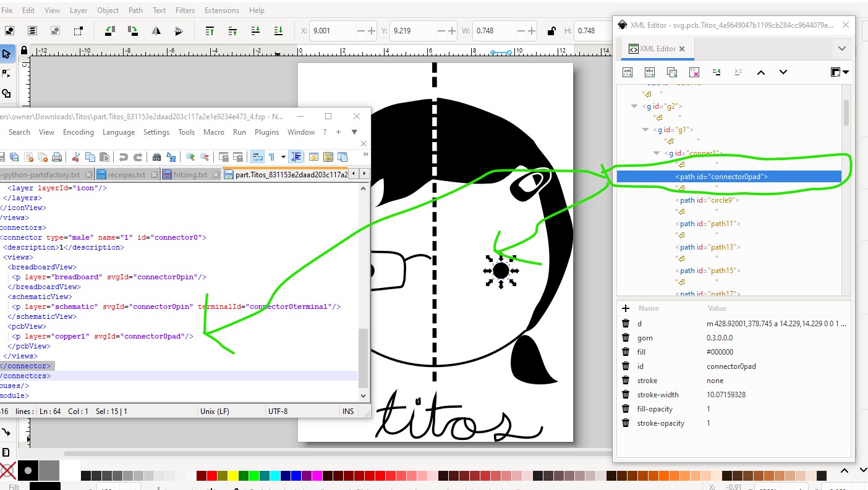Viewport: 868px width, 490px height.
Task: Indent the selected XML node
Action: click(738, 72)
